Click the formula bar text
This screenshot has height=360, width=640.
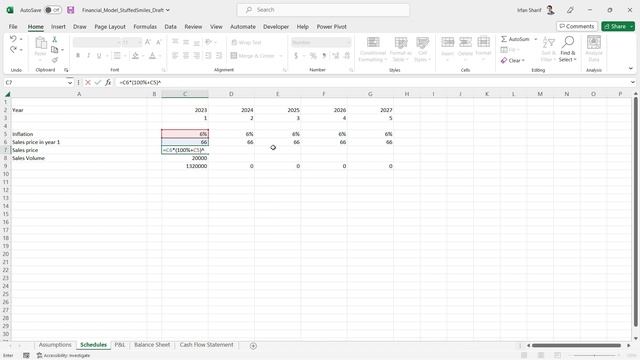coord(140,82)
